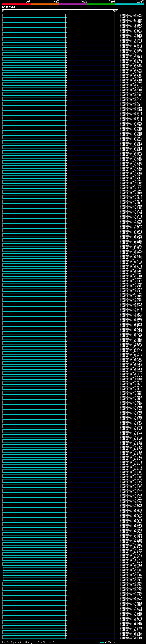Click the white query length bar

[60, 9]
